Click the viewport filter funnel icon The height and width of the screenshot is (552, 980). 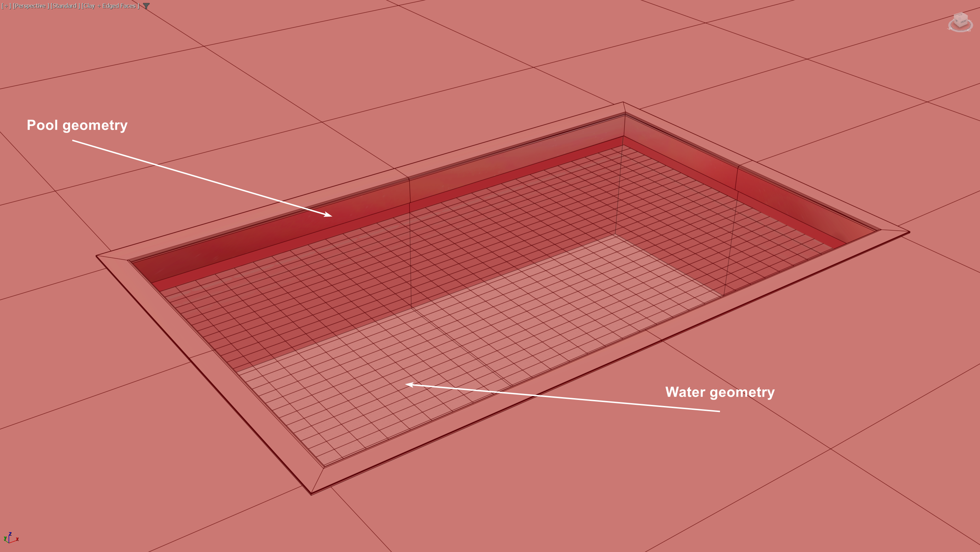tap(146, 6)
